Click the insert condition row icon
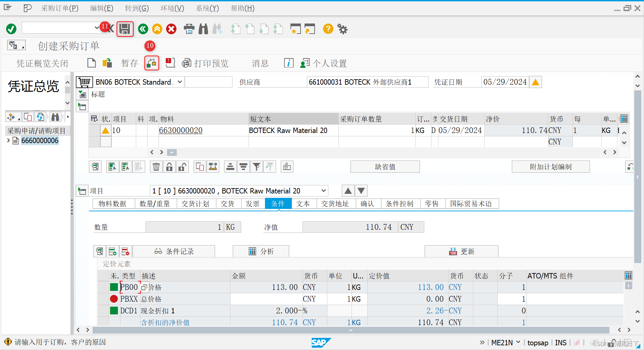 coord(112,251)
